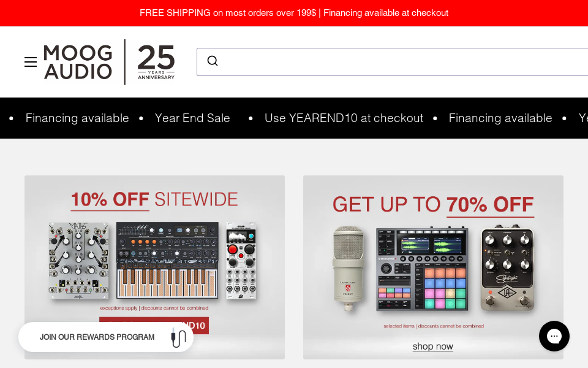
Task: Click the synthesizer image in 10% off banner
Action: click(x=167, y=259)
